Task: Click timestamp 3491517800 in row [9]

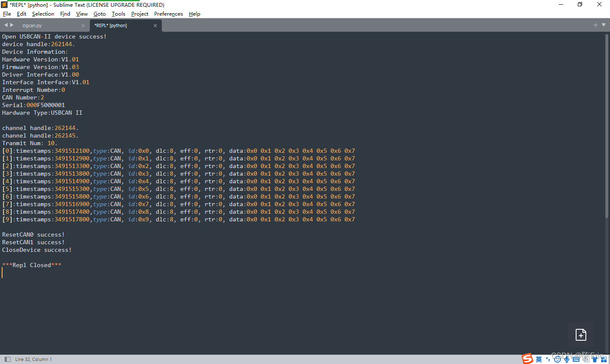Action: tap(72, 220)
